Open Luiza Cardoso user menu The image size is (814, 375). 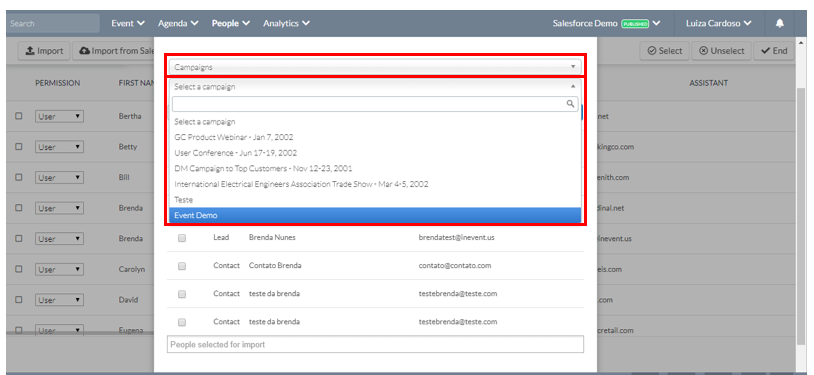[x=718, y=23]
